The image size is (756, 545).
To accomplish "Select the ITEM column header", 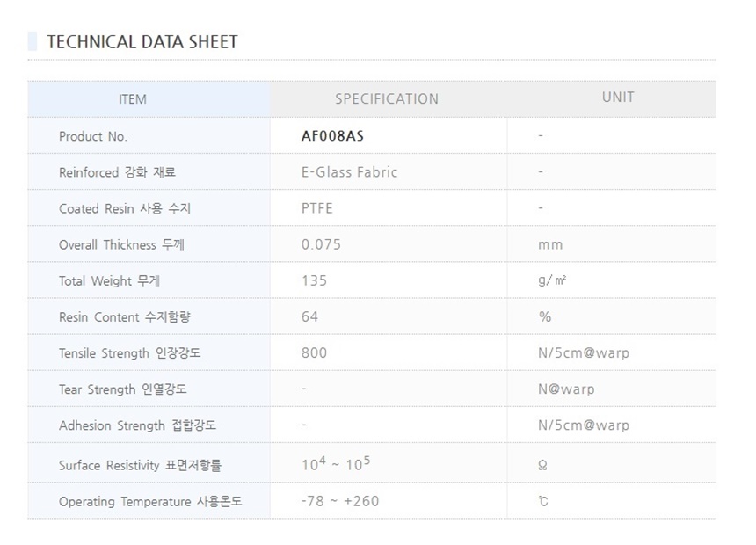I will pyautogui.click(x=133, y=99).
